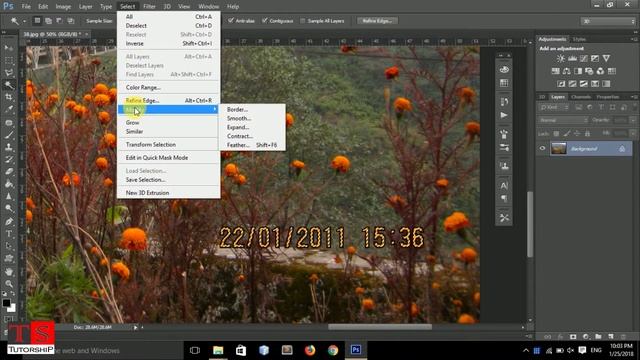Viewport: 640px width, 360px height.
Task: Select the Healing Brush tool
Action: (9, 122)
